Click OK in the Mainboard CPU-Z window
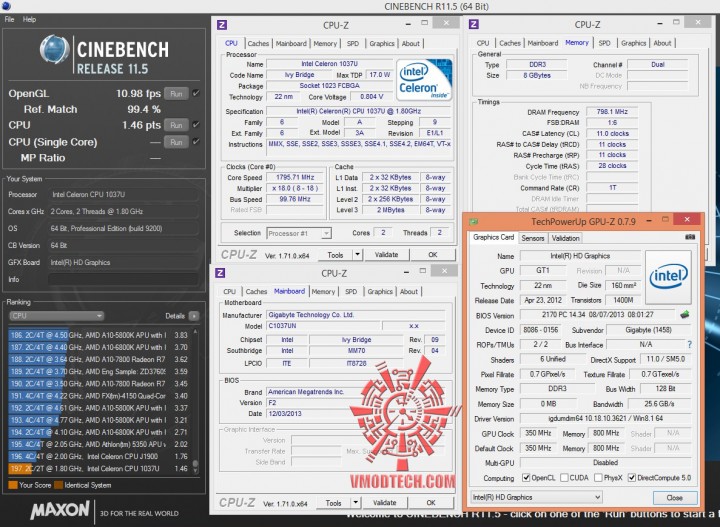Screen dimensions: 720x527 431,503
